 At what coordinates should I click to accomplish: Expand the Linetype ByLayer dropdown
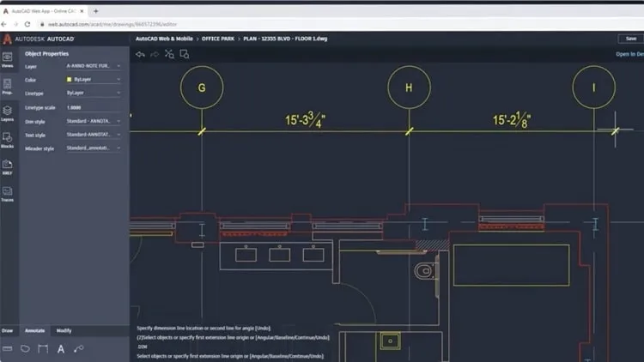tap(94, 93)
